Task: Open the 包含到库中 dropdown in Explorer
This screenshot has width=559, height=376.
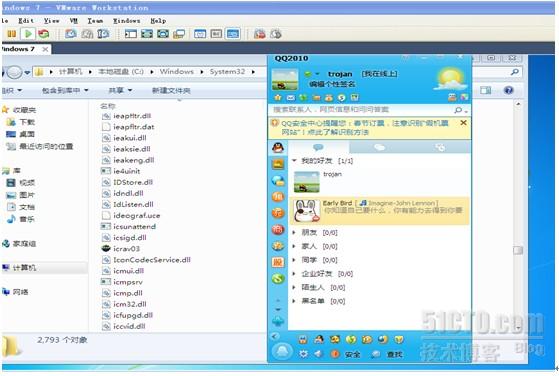Action: tap(65, 91)
